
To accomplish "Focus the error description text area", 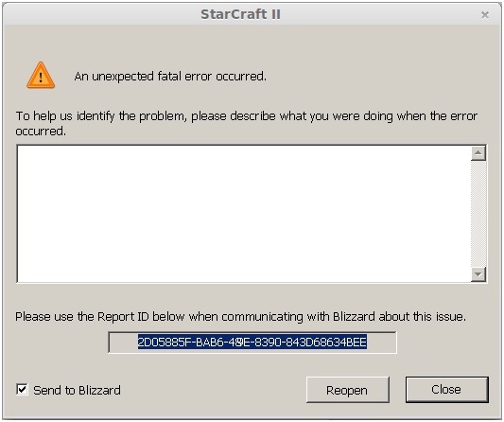I will (x=244, y=214).
